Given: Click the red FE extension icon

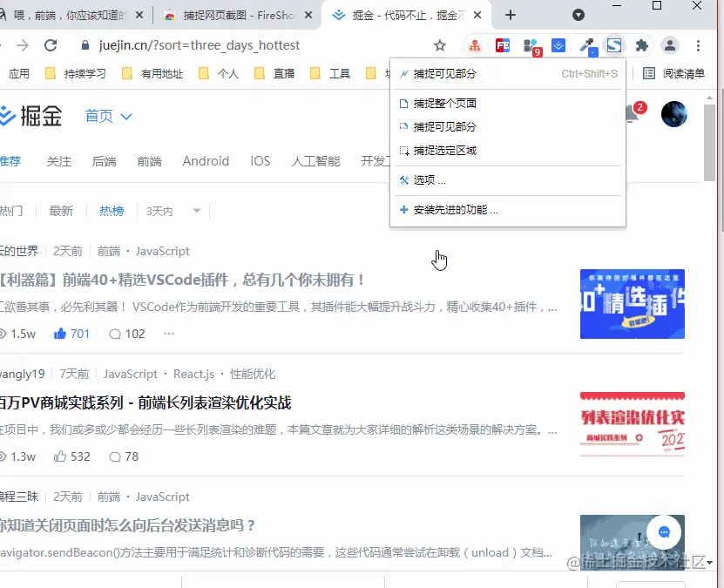Looking at the screenshot, I should [x=503, y=44].
